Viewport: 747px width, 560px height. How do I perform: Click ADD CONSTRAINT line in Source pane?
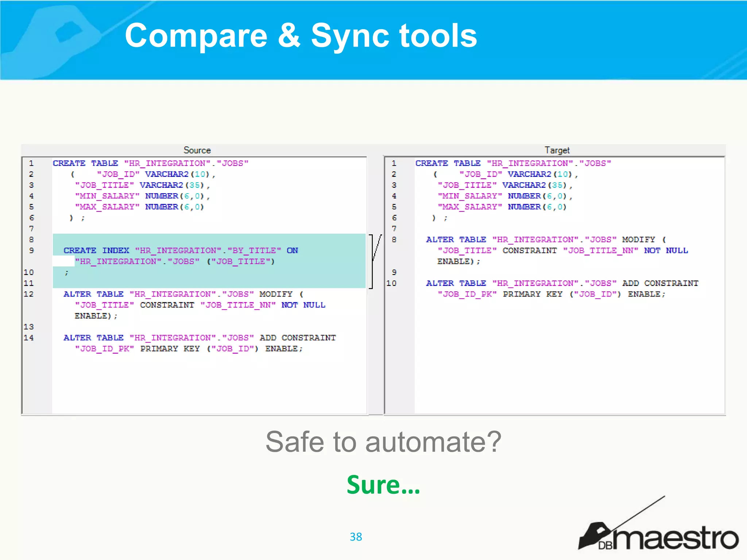tap(200, 338)
